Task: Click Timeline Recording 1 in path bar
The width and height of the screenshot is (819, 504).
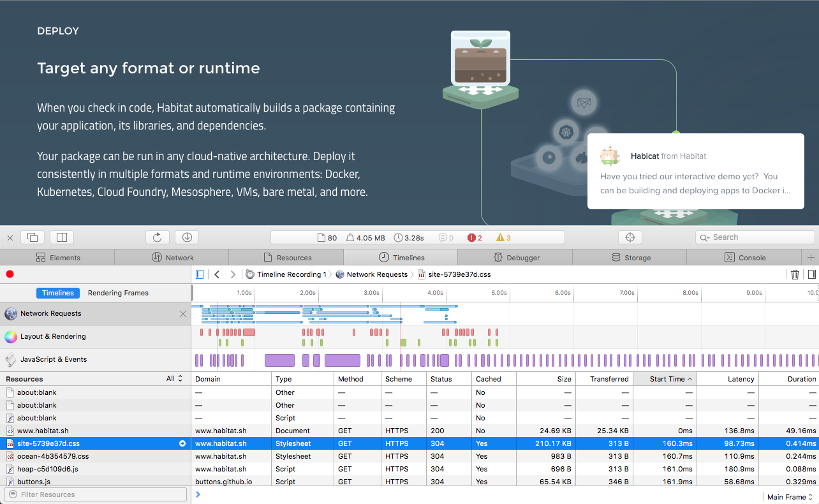Action: [286, 274]
